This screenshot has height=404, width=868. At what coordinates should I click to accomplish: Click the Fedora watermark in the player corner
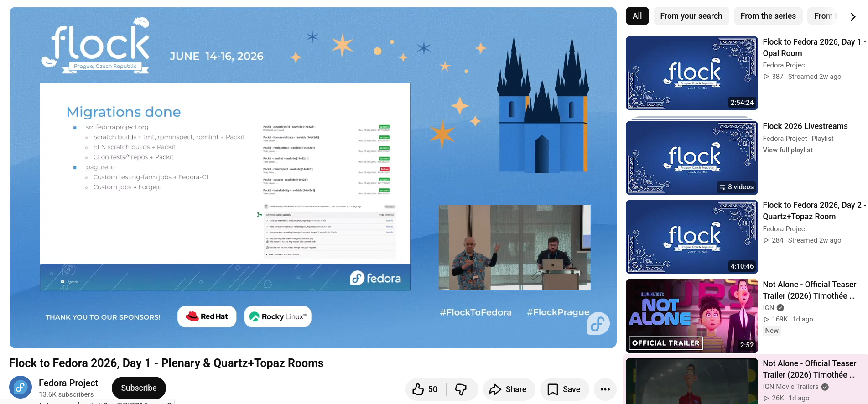(598, 323)
